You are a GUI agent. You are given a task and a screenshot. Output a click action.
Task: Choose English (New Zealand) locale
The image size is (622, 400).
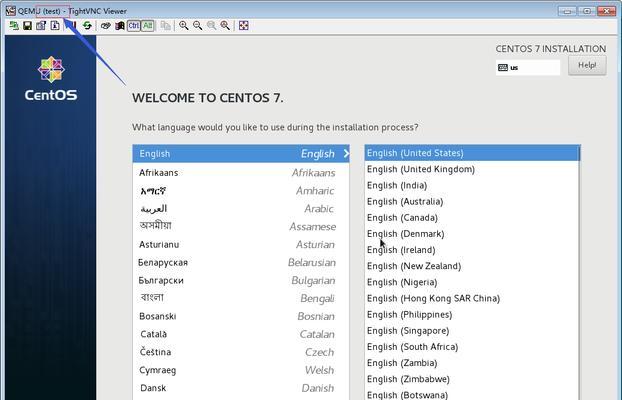tap(472, 266)
